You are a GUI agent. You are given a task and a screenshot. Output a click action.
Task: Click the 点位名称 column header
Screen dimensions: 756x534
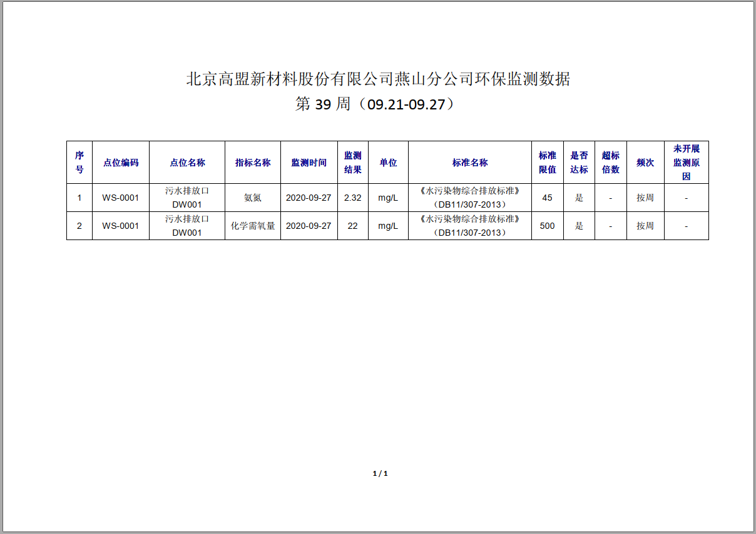click(187, 162)
